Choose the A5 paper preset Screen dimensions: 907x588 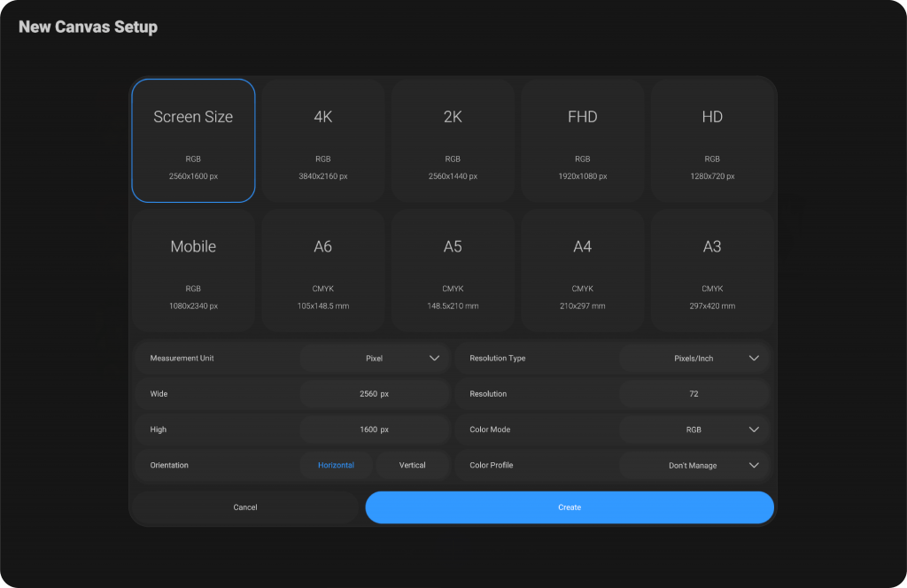click(x=453, y=270)
